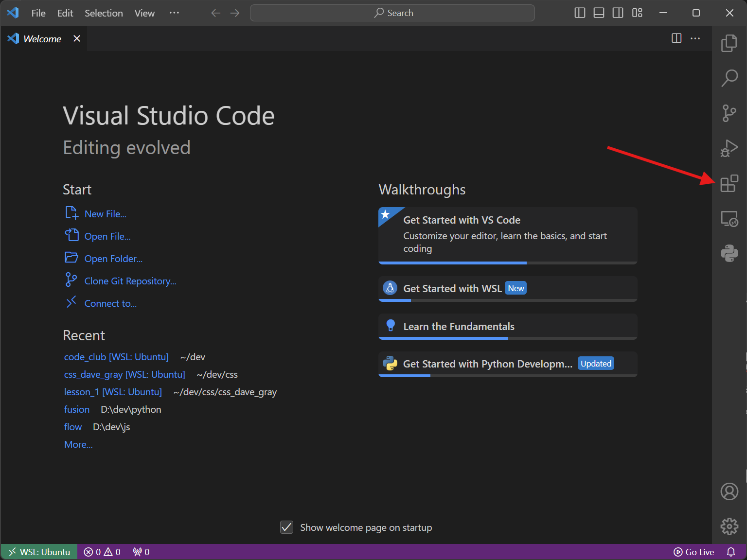Click the Search command center box
The height and width of the screenshot is (560, 747).
(392, 13)
